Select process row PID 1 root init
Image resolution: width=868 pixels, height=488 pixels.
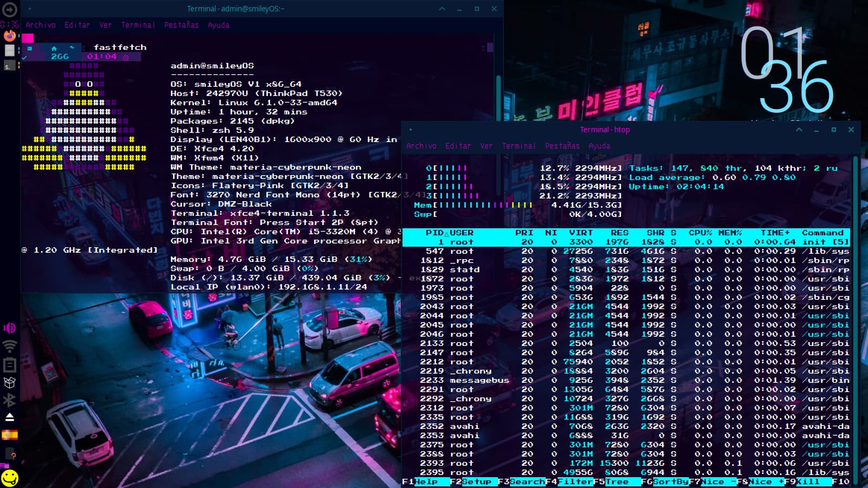coord(627,242)
